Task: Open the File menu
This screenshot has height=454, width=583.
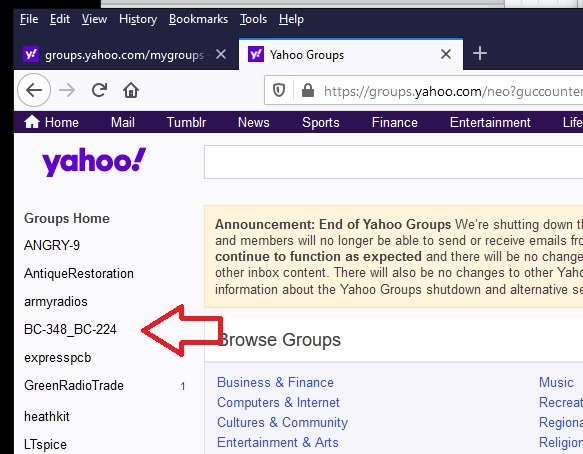Action: [x=29, y=19]
